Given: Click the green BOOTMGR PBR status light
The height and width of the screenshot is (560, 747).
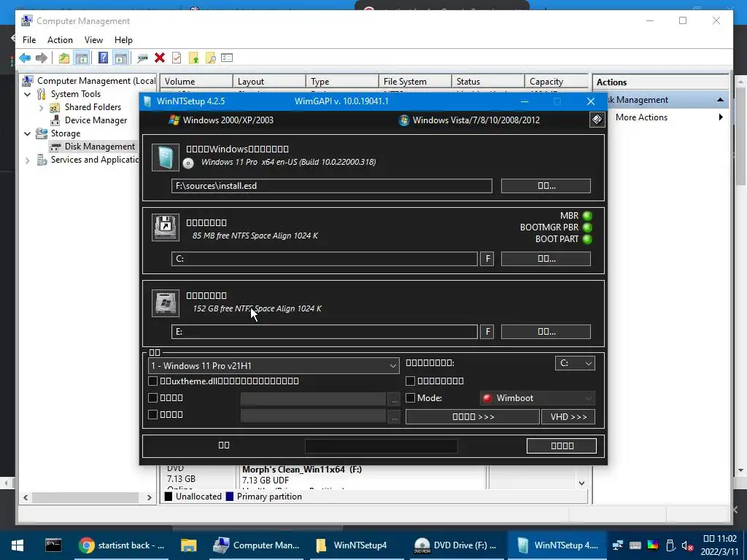Looking at the screenshot, I should pos(587,227).
